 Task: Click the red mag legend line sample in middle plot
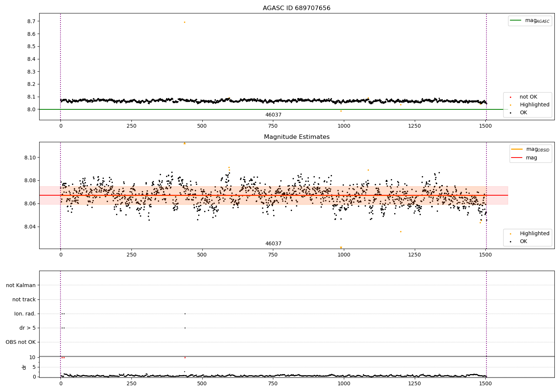pyautogui.click(x=517, y=158)
